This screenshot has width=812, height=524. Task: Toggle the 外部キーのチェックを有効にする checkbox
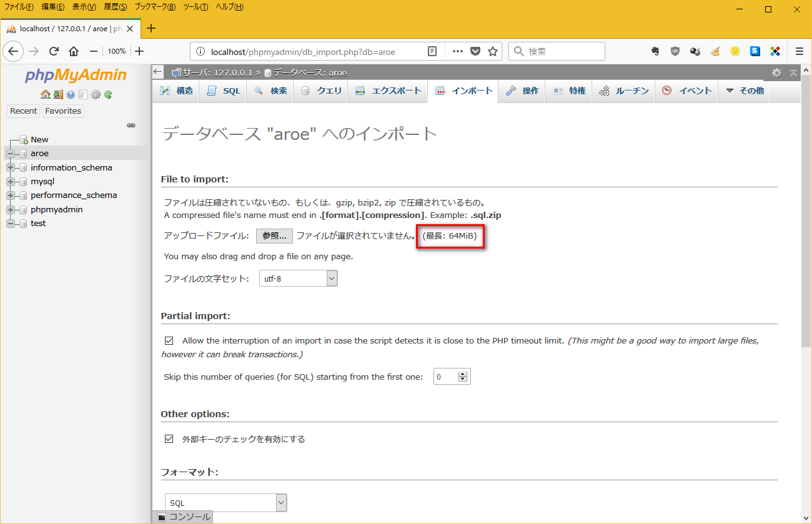point(169,439)
